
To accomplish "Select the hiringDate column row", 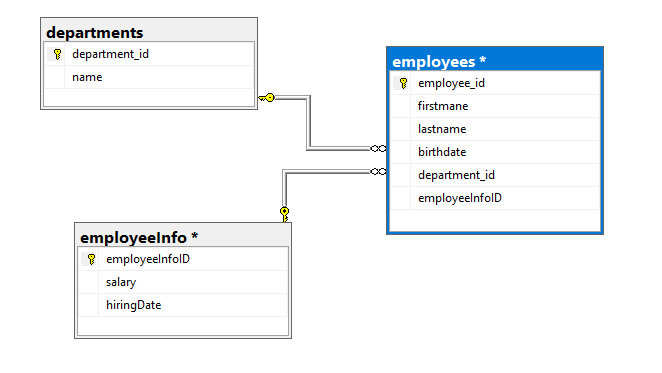I will click(183, 305).
